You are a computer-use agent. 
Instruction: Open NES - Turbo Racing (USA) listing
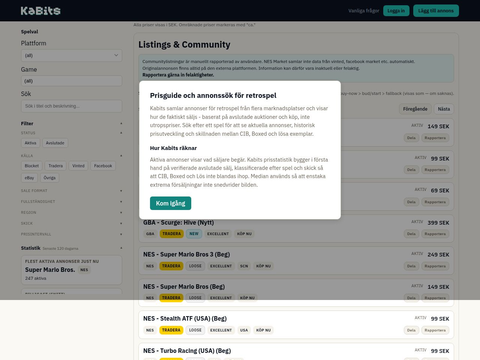pyautogui.click(x=187, y=351)
